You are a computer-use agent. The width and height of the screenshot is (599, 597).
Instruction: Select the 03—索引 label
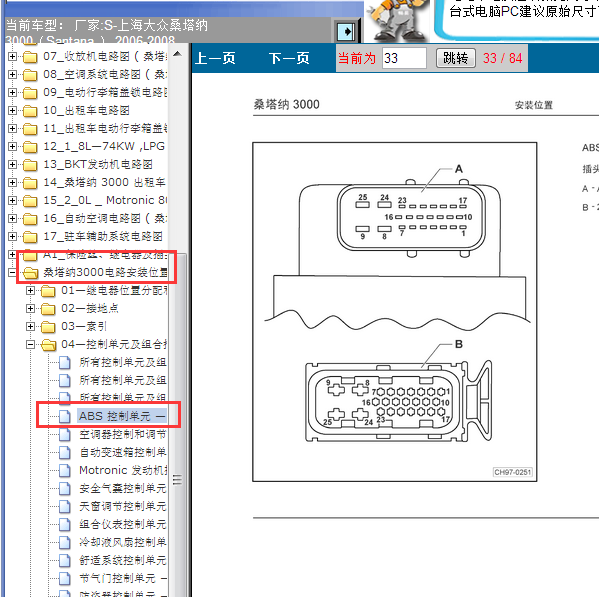(x=84, y=327)
